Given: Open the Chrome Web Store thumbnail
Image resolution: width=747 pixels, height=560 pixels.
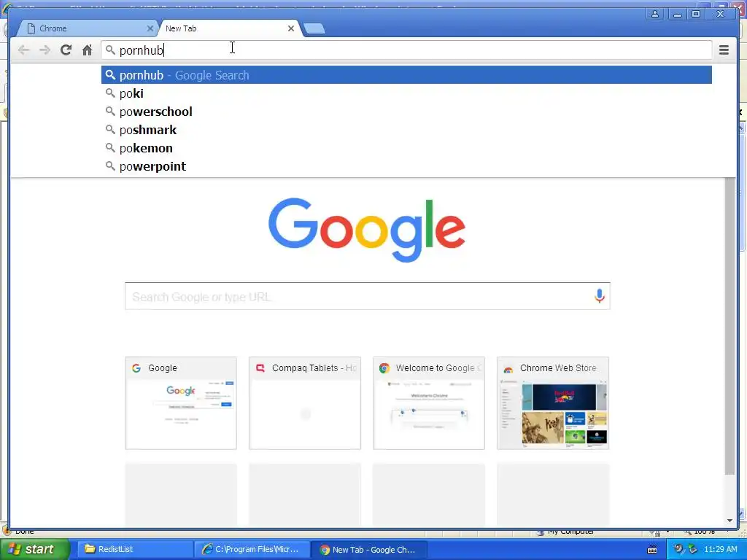Looking at the screenshot, I should tap(553, 402).
